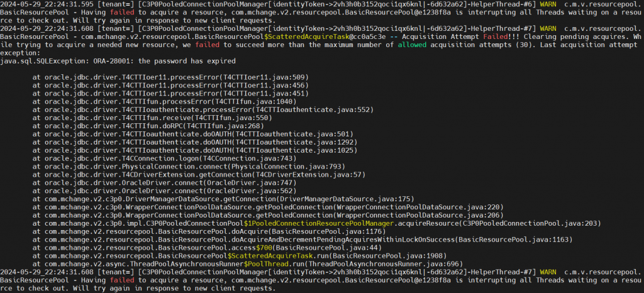644x293 pixels.
Task: Click the 'T4CTTIoer11.java:509' stack line
Action: pos(170,77)
